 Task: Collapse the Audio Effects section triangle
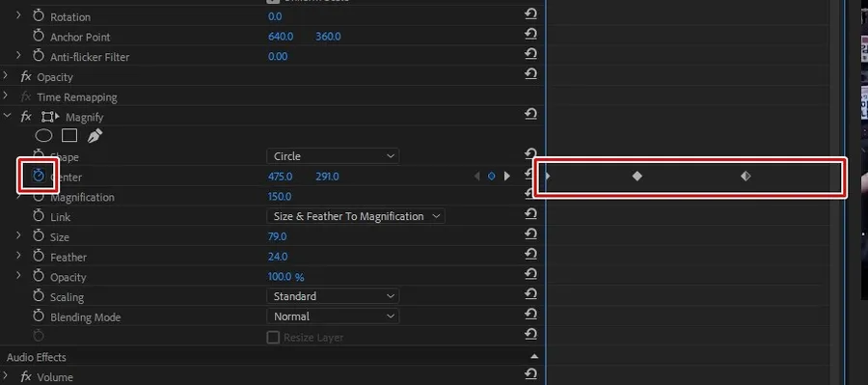click(x=534, y=356)
